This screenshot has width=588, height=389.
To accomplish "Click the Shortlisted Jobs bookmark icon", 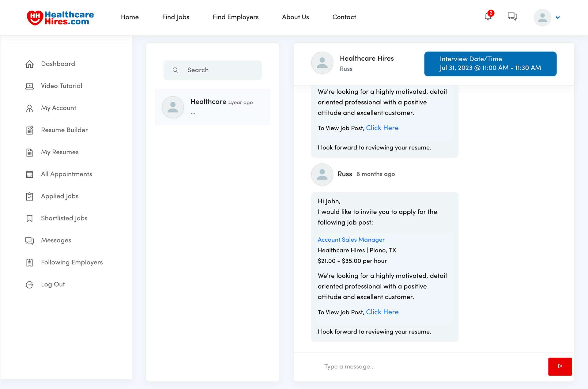I will [x=29, y=218].
